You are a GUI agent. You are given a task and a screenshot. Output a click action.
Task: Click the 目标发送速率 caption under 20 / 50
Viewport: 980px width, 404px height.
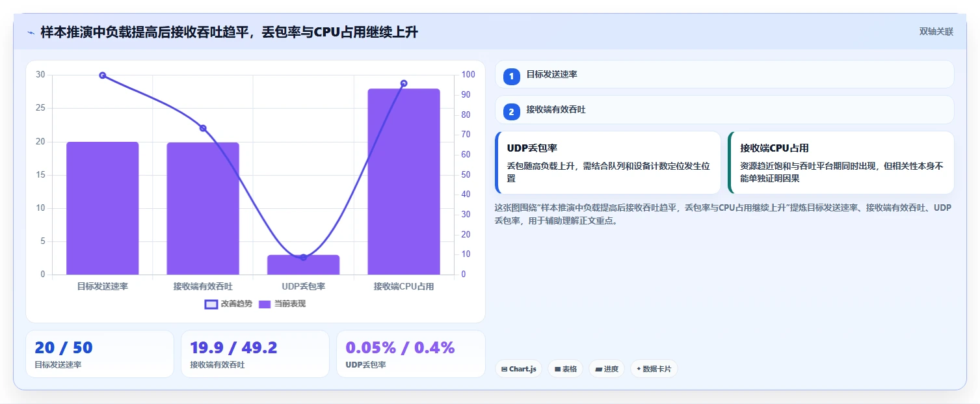58,365
